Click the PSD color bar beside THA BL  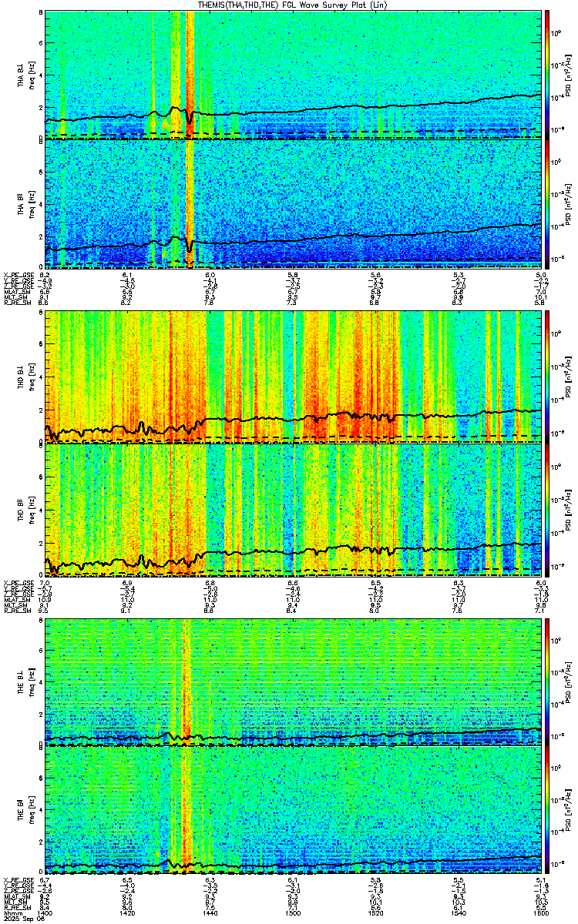[x=548, y=73]
